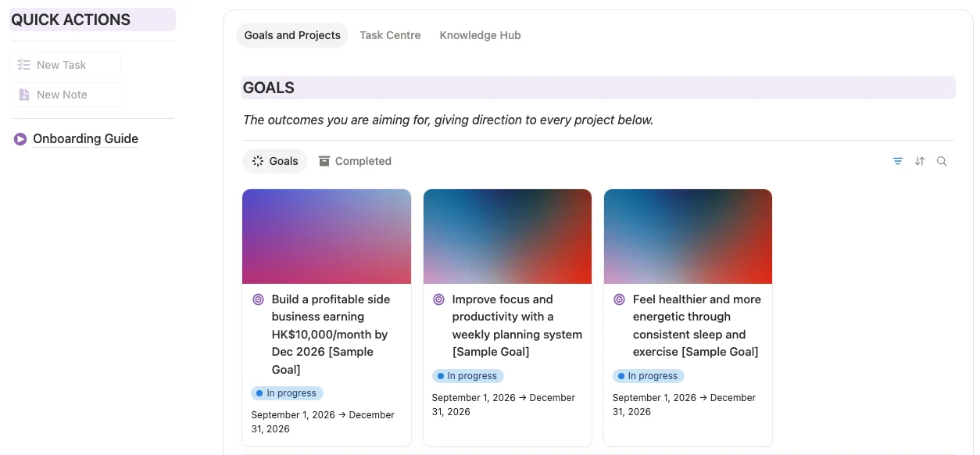
Task: Click the filter icon above the goal cards
Action: (x=898, y=161)
